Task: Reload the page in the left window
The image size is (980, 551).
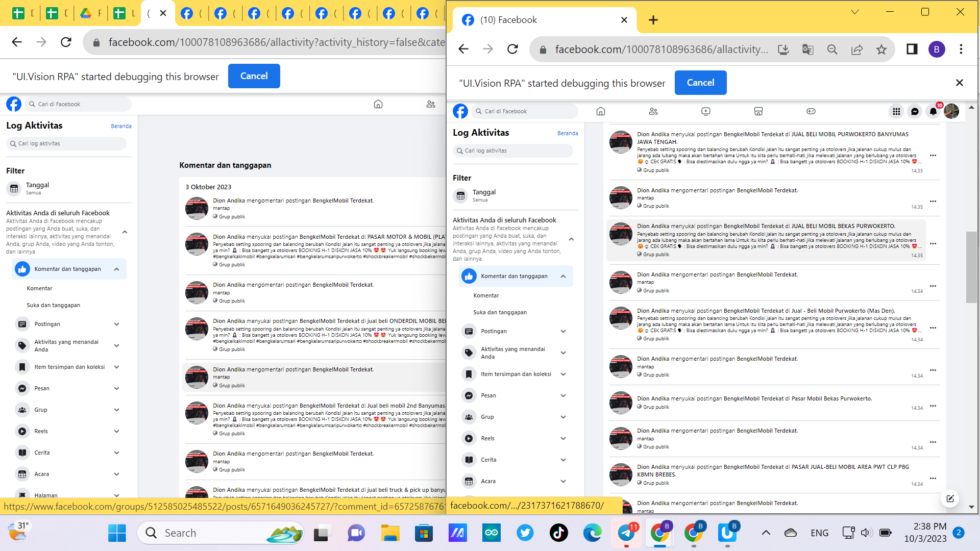Action: (x=66, y=42)
